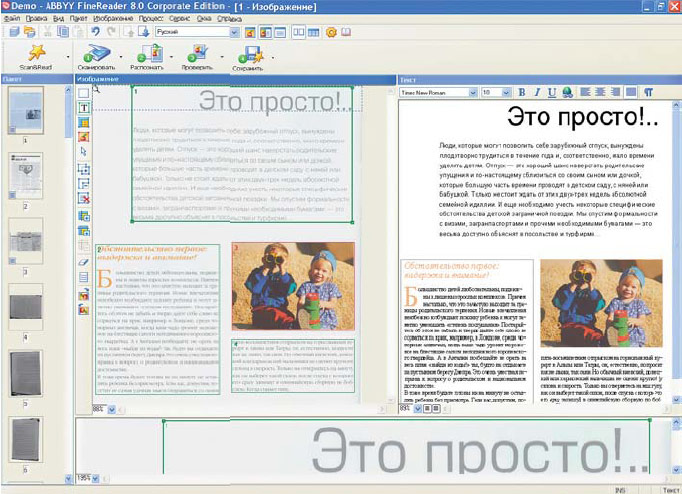Image resolution: width=682 pixels, height=494 pixels.
Task: Click the Copy icon in the toolbar
Action: point(63,32)
